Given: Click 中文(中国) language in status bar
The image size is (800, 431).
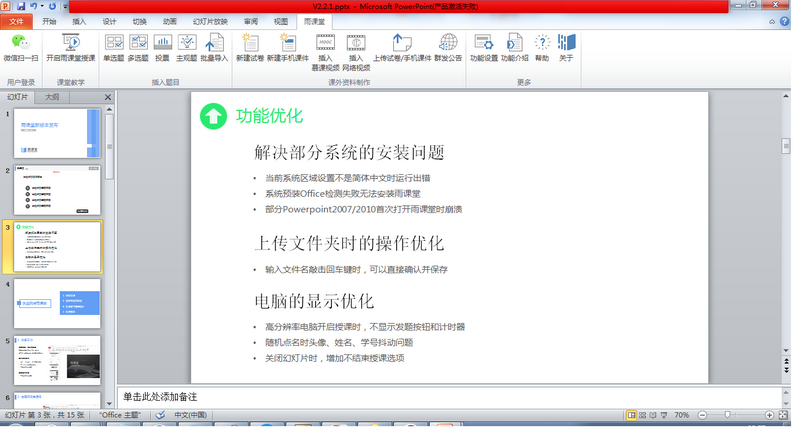Looking at the screenshot, I should coord(190,415).
